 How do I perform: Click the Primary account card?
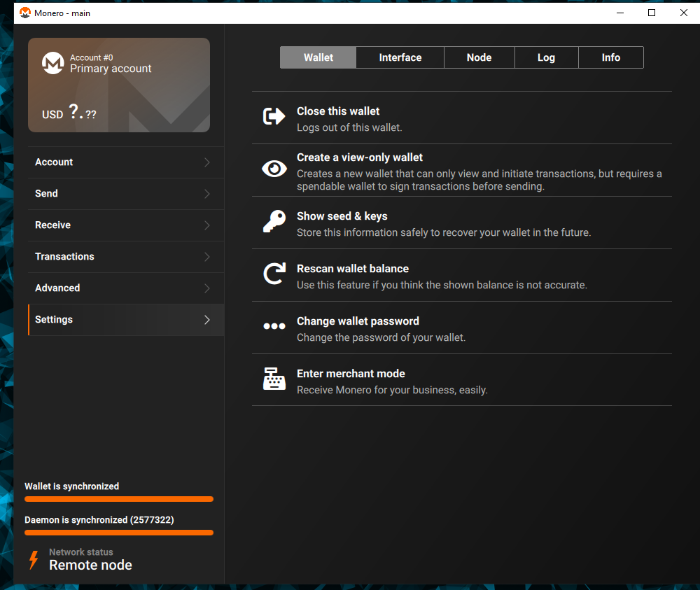pyautogui.click(x=119, y=85)
